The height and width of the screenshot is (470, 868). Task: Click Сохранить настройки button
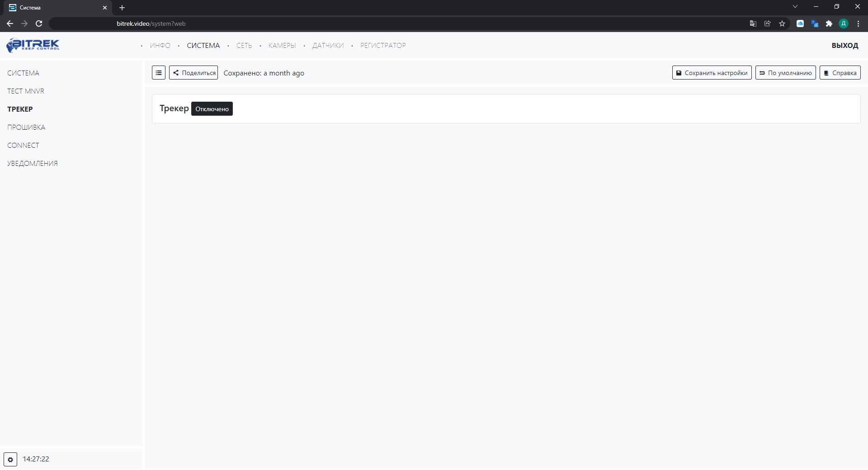(x=712, y=73)
